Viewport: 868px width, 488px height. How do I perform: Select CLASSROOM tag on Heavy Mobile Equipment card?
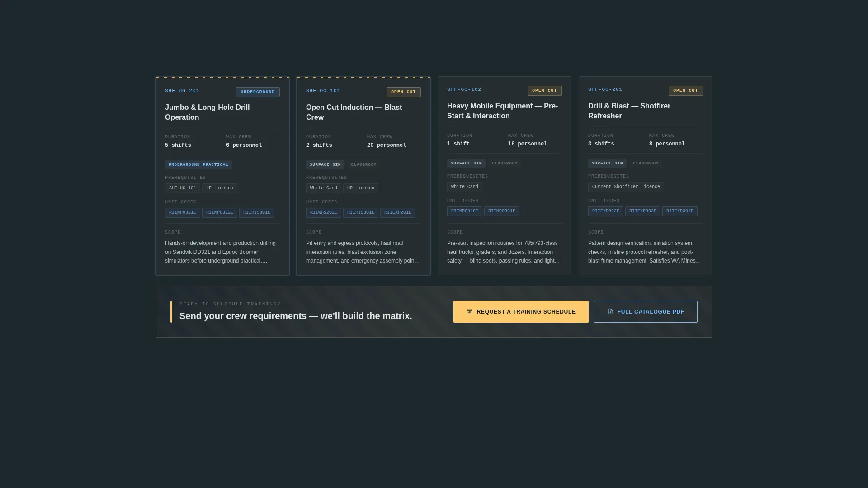coord(505,164)
